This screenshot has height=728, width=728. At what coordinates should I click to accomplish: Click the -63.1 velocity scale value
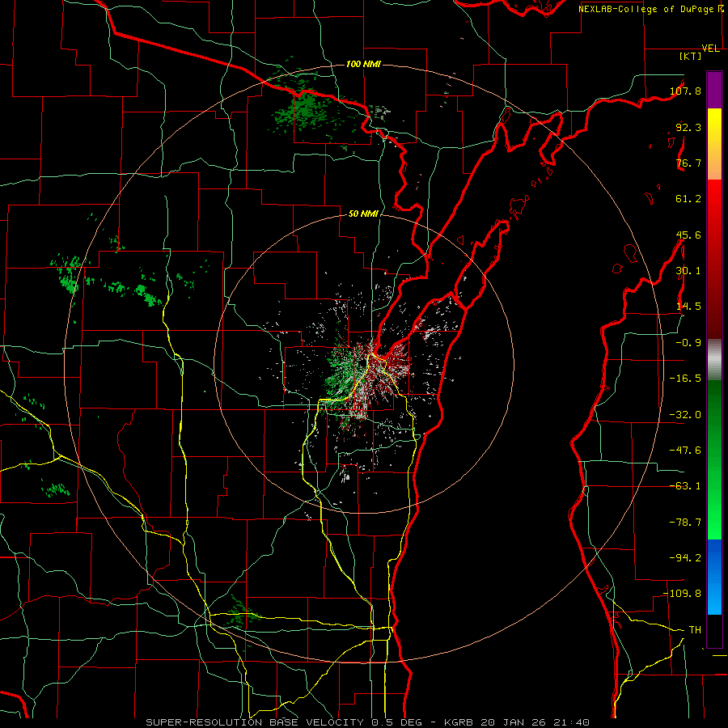point(685,486)
